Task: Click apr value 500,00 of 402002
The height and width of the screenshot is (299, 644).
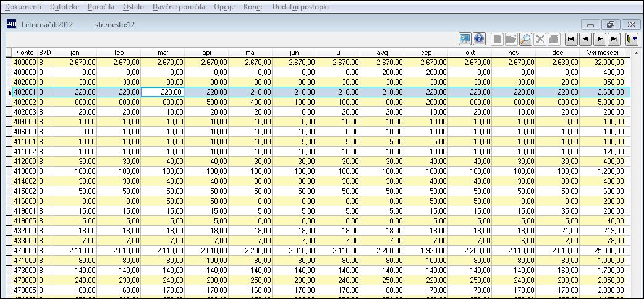Action: coord(206,102)
